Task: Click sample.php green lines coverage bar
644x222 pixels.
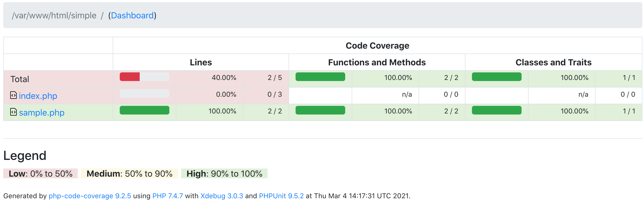Action: (x=145, y=110)
